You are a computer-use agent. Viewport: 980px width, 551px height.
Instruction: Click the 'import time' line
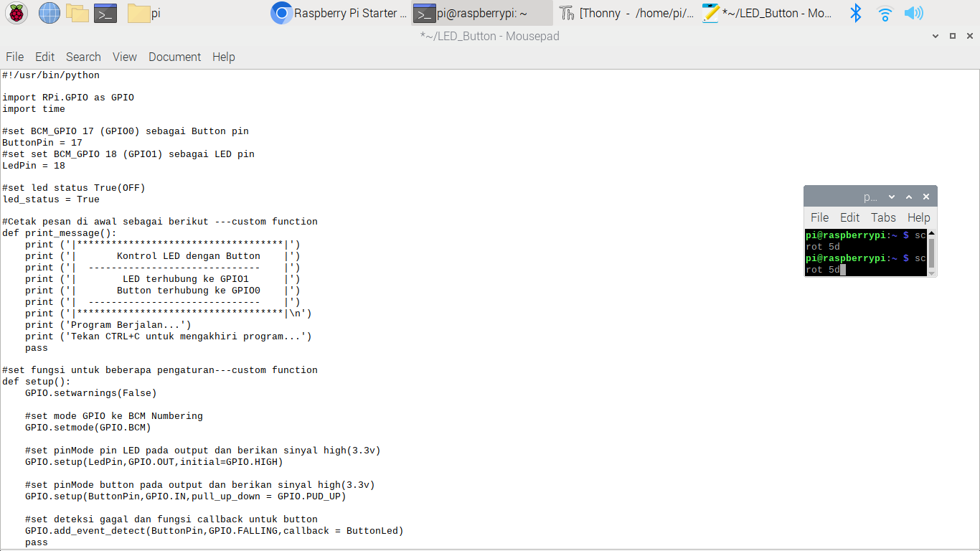pos(34,109)
